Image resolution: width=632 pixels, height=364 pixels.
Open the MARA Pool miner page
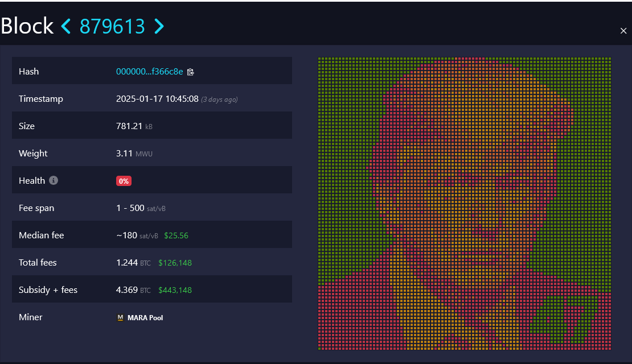(145, 317)
